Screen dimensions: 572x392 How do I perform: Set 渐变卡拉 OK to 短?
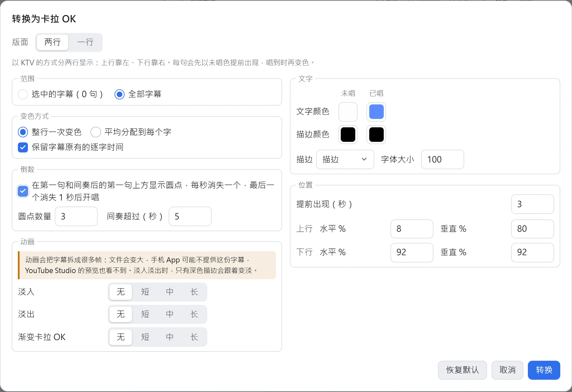[x=145, y=337]
